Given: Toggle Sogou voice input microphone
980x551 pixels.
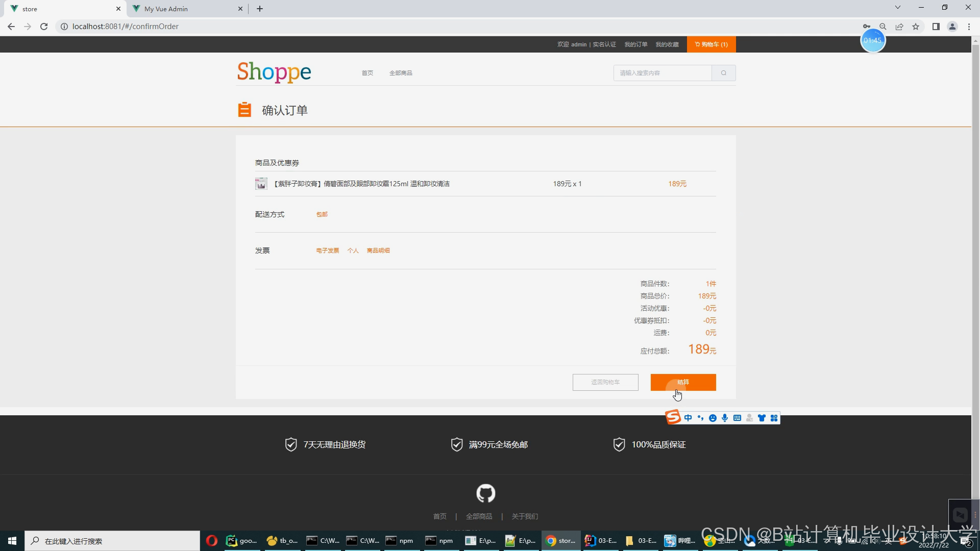Looking at the screenshot, I should coord(725,418).
